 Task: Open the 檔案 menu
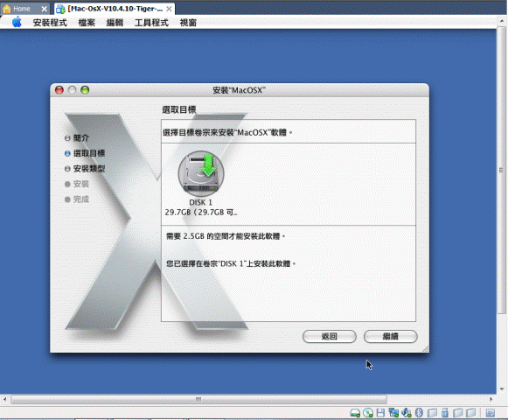(x=87, y=23)
